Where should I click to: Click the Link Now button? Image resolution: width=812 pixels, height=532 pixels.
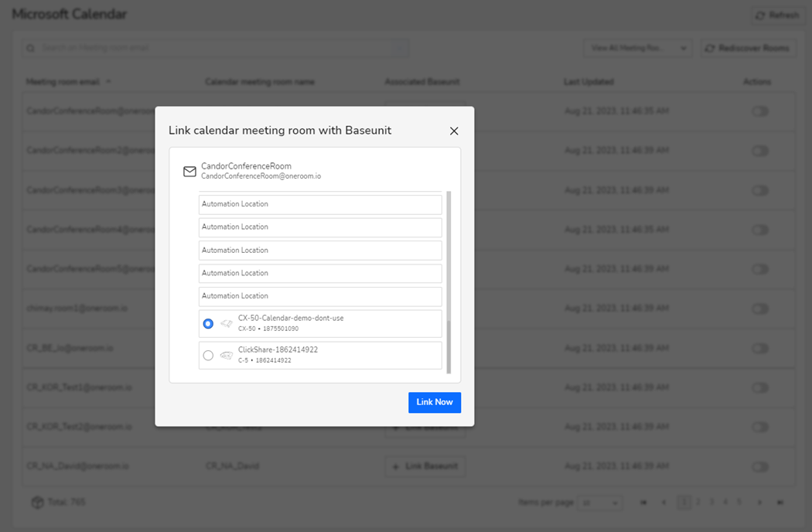[x=435, y=402]
